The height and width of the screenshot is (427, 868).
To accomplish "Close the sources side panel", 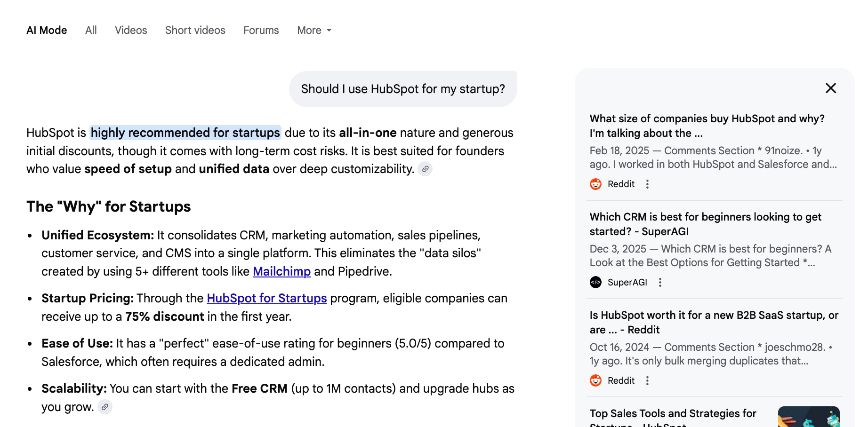I will [831, 88].
